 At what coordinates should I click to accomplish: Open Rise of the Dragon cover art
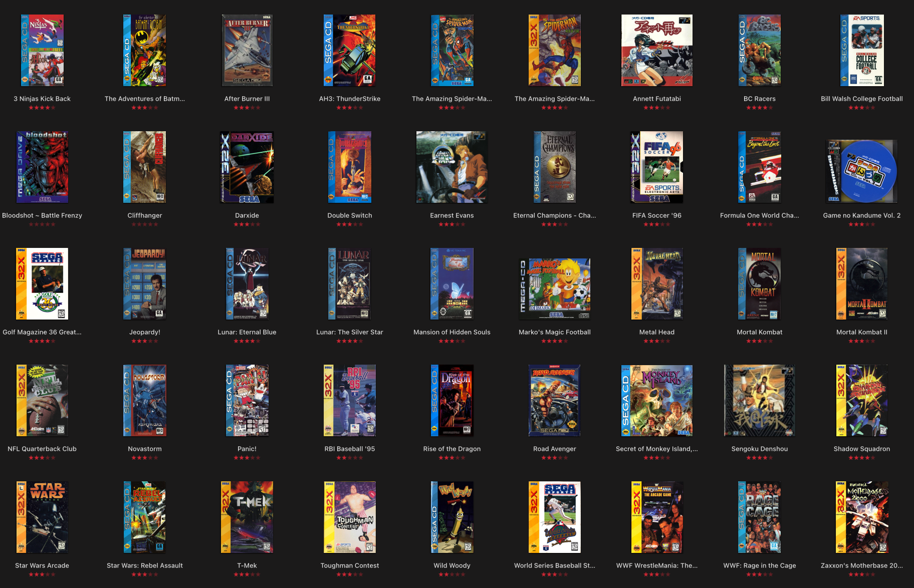pos(452,400)
